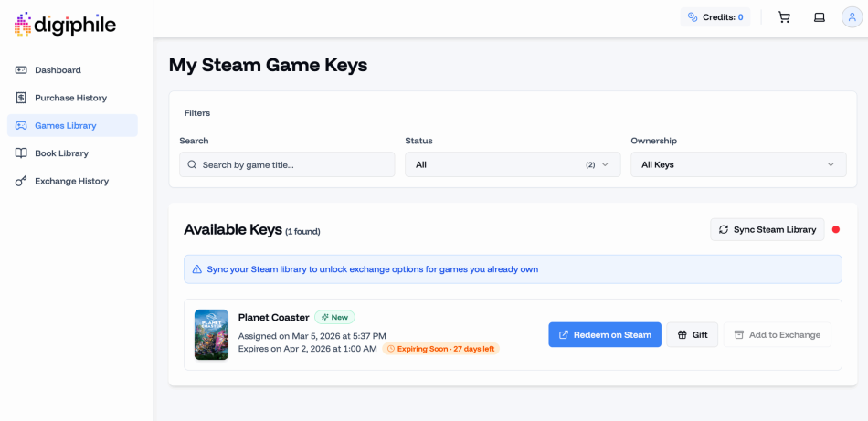Click the digiphile logo
Screen dimensions: 868x421
(x=65, y=25)
